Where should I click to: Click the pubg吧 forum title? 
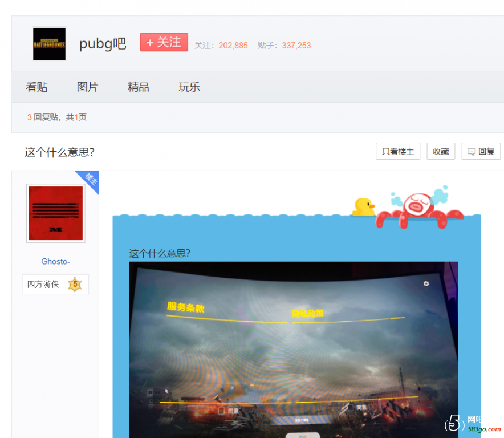click(x=103, y=44)
